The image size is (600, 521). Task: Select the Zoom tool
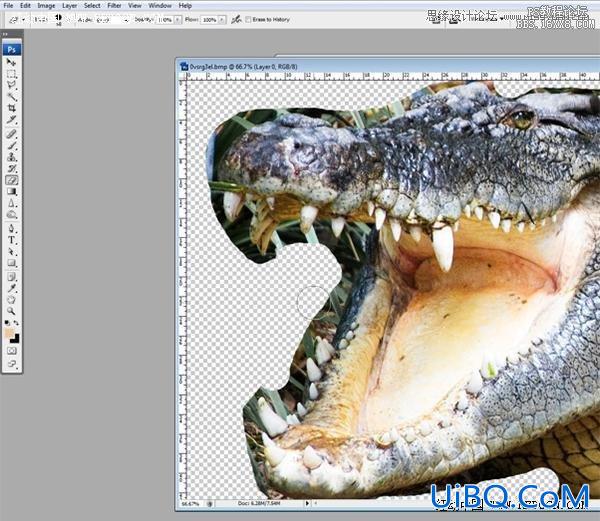pyautogui.click(x=11, y=311)
